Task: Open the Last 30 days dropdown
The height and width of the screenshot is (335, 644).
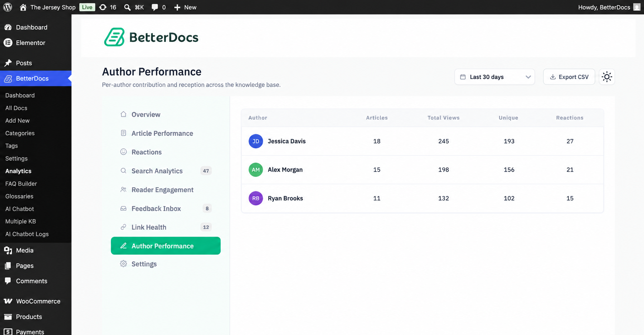Action: [494, 77]
